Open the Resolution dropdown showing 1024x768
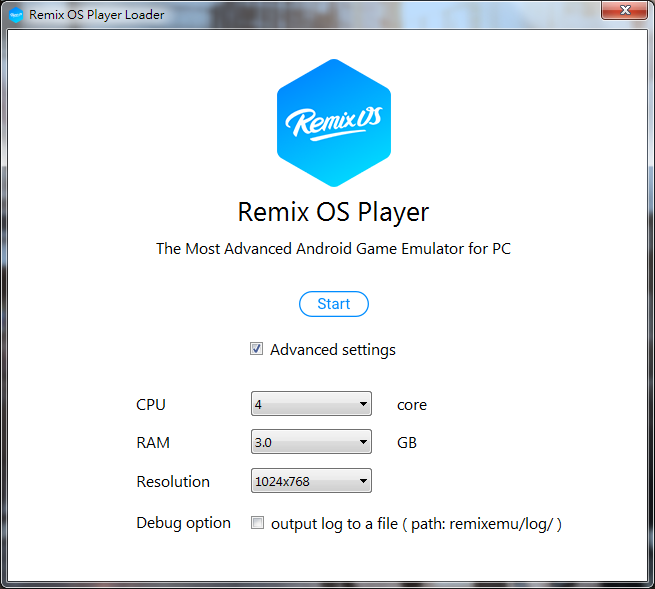 point(311,480)
